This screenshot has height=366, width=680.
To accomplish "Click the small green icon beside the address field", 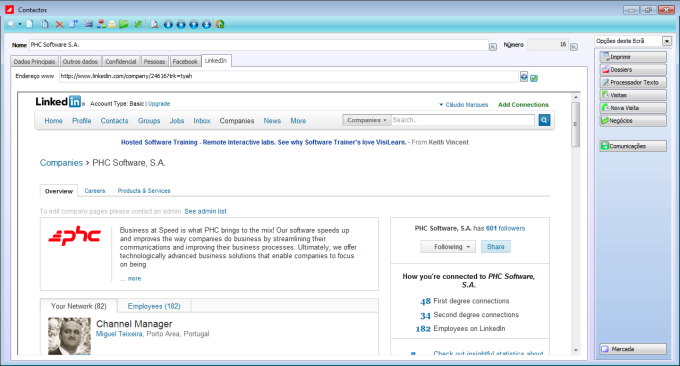I will pos(534,78).
